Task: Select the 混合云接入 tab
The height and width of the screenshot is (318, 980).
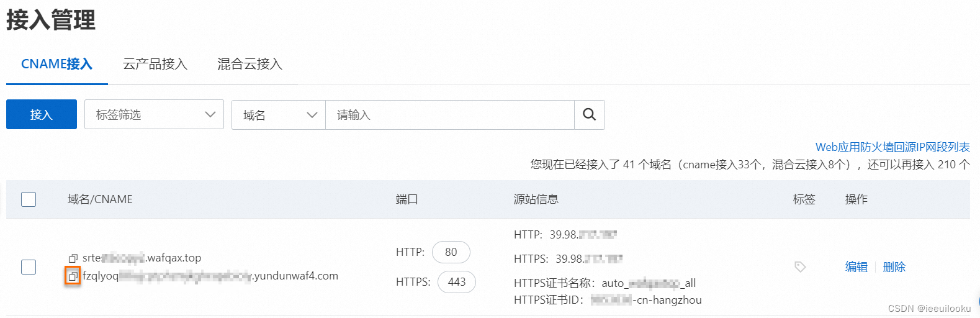Action: [x=249, y=64]
